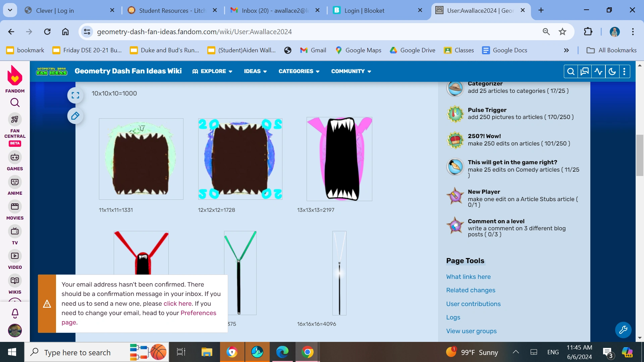Viewport: 644px width, 362px height.
Task: Bookmark this page with the star icon
Action: pos(562,32)
